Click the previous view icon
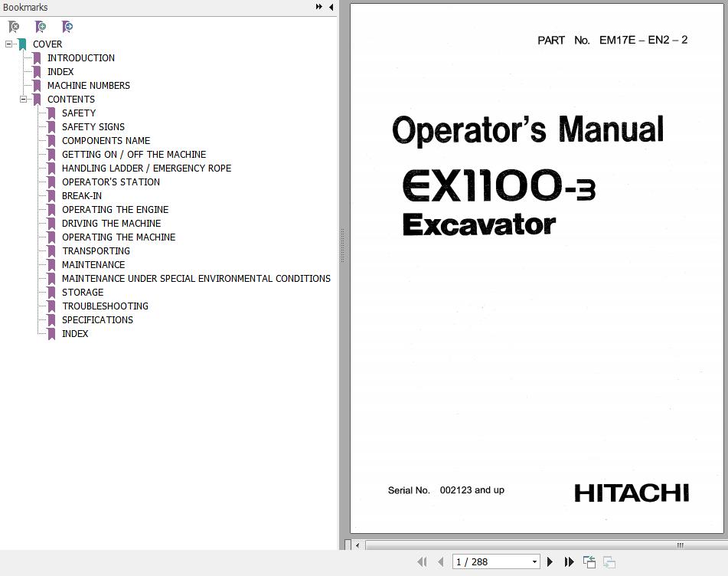This screenshot has width=728, height=576. click(589, 562)
